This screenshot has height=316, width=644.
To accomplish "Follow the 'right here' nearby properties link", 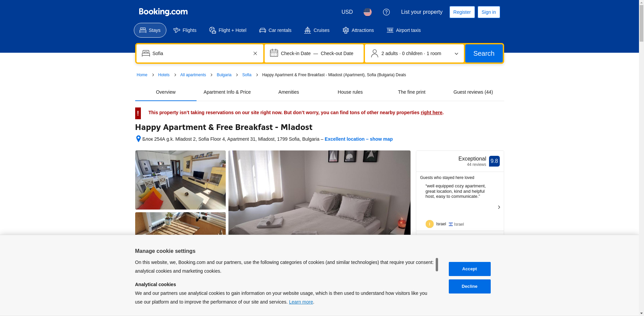I will tap(431, 112).
